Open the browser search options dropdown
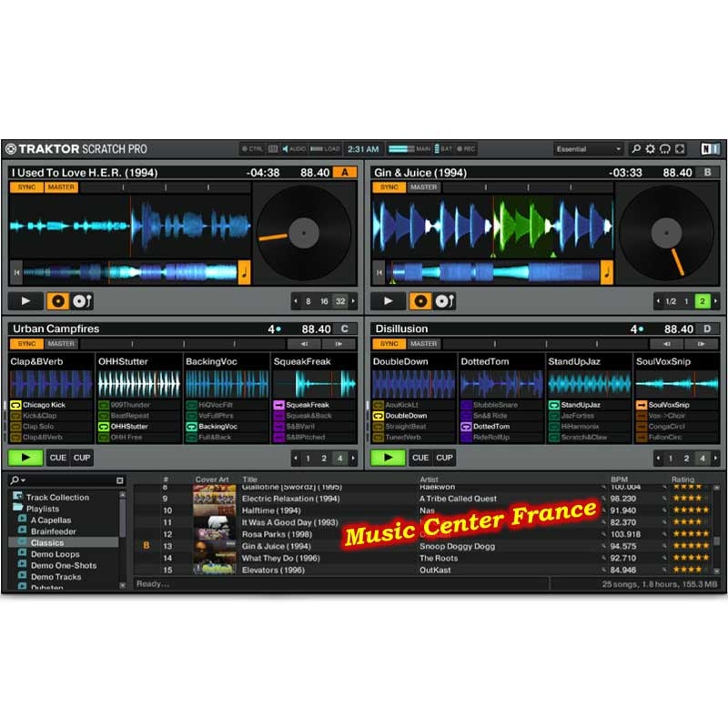Image resolution: width=728 pixels, height=728 pixels. [x=18, y=480]
